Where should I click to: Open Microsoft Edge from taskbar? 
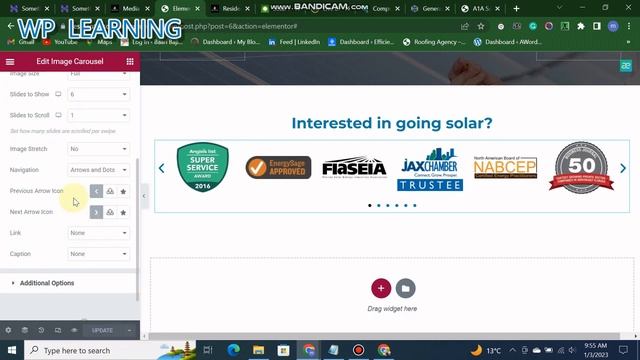[x=233, y=350]
